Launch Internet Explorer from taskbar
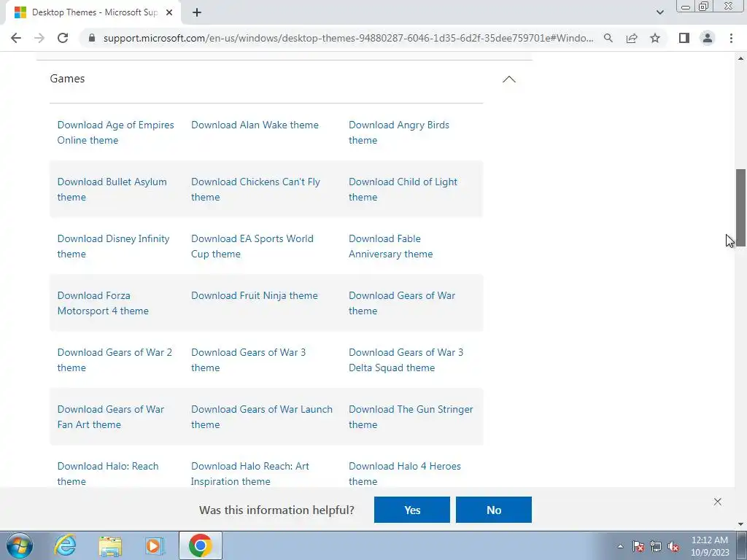Viewport: 747px width, 560px height. pos(65,545)
